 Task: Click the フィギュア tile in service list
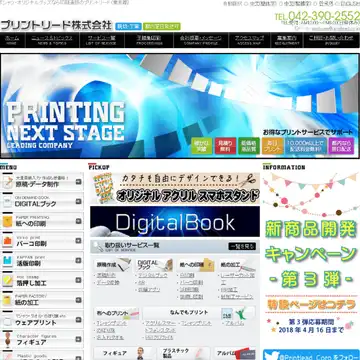click(123, 353)
